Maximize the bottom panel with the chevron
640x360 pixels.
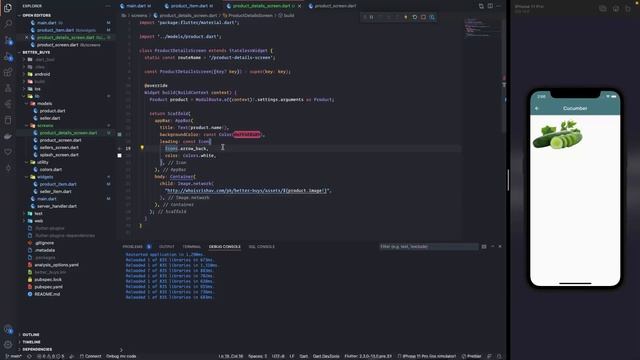(492, 247)
